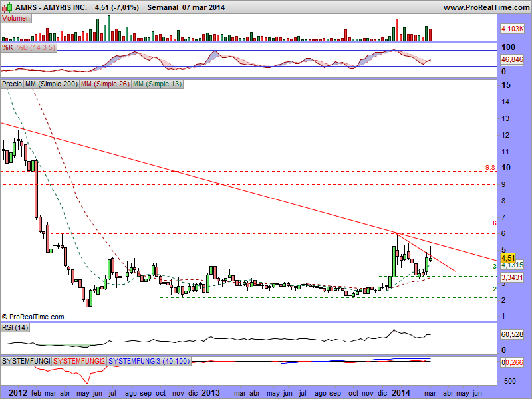Click the green 3 support level label

pos(495,267)
